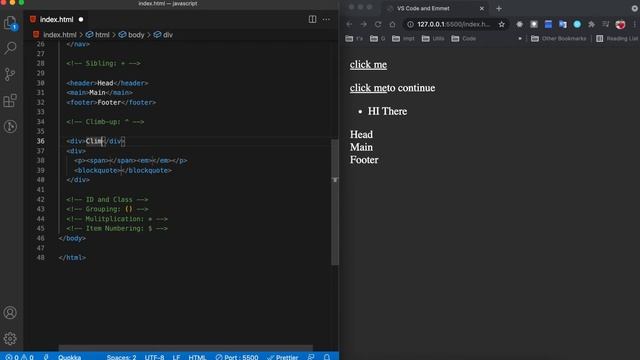Open the Run and Debug view

[x=10, y=127]
